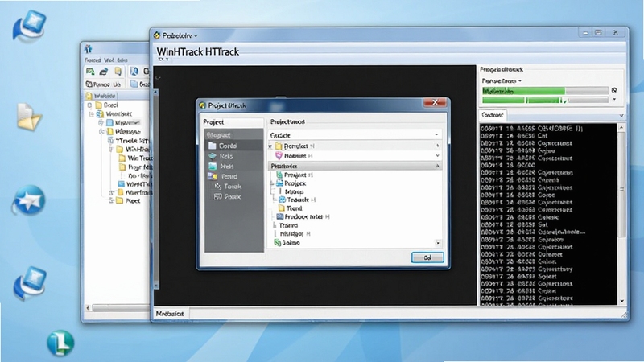
Task: Select the 'Tsanra' row in dialog tree
Action: pos(288,225)
